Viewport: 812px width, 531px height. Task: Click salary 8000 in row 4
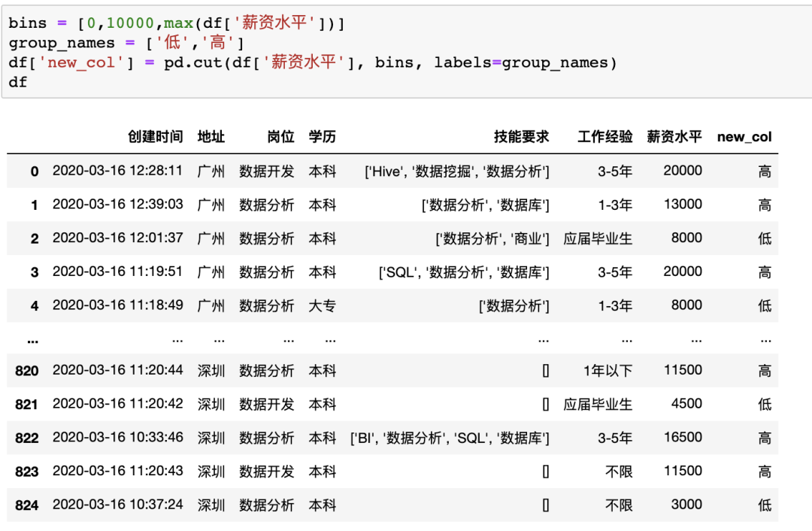point(686,305)
